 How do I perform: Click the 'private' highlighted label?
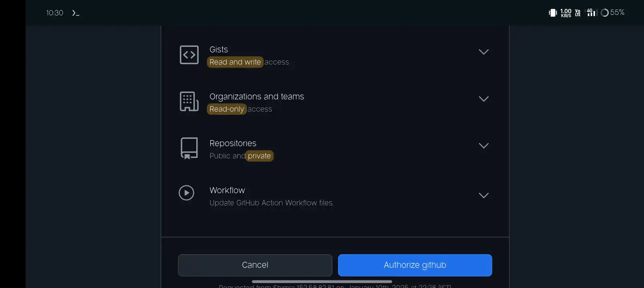pos(259,156)
